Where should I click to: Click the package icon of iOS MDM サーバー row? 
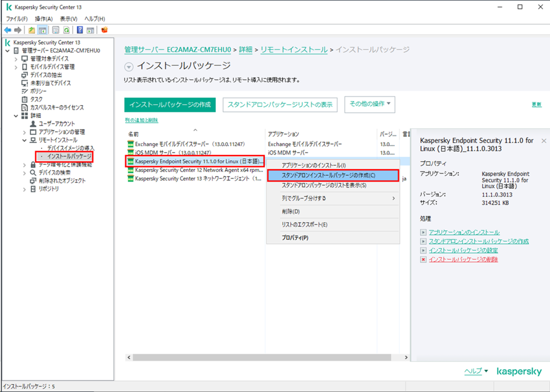click(x=131, y=152)
